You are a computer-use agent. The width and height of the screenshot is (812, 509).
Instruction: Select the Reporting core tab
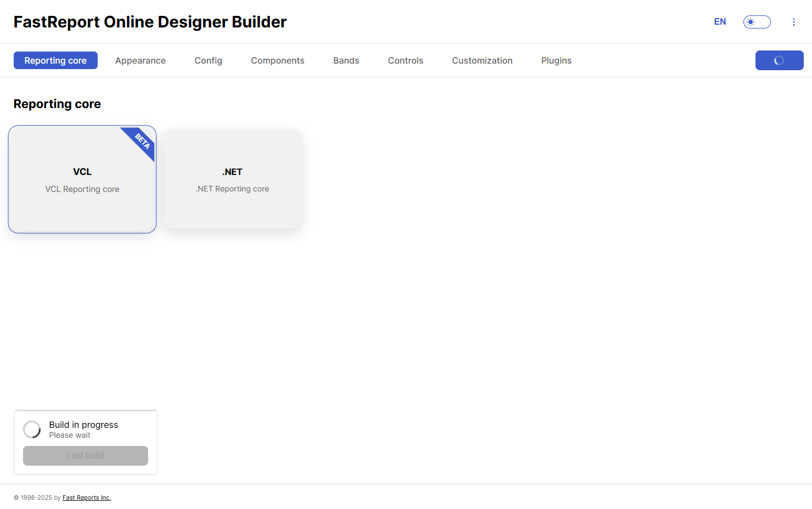[x=55, y=60]
